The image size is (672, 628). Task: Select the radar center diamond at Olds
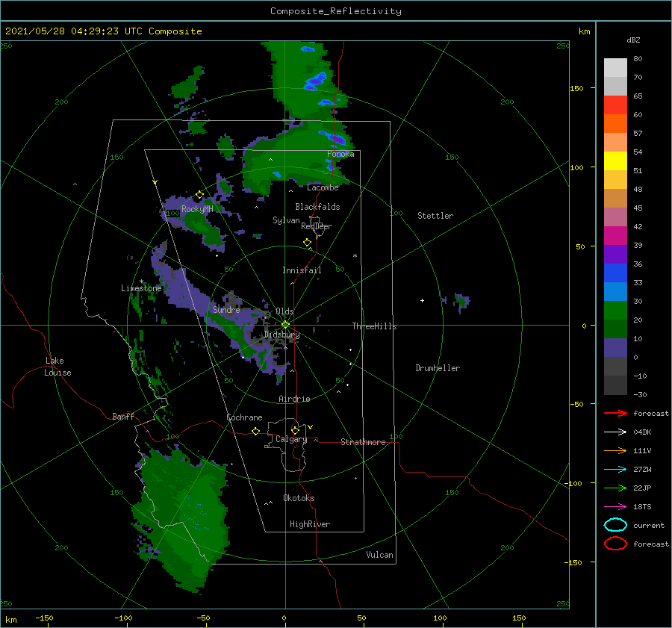(x=285, y=325)
